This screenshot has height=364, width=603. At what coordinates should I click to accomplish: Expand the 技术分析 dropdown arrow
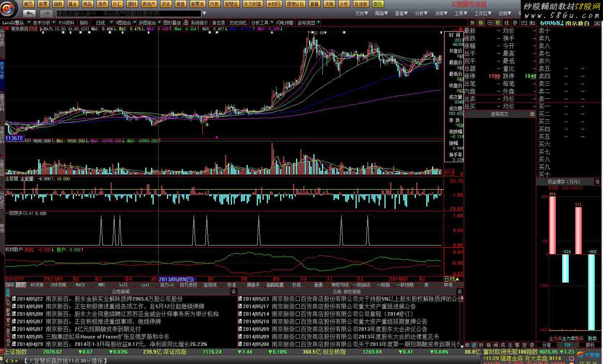[54, 23]
